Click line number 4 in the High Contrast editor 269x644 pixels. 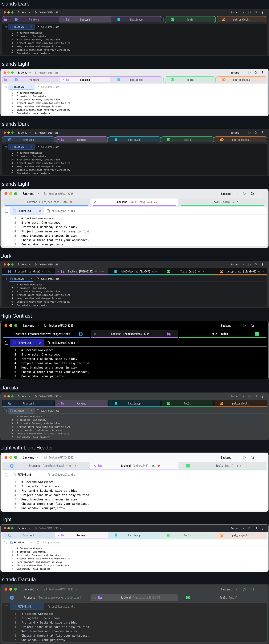[15, 363]
